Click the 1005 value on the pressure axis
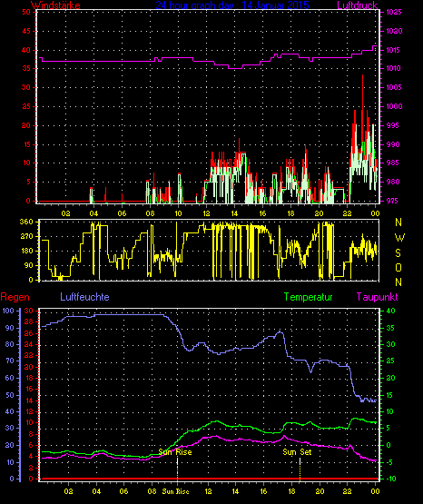This screenshot has height=504, width=423. pos(394,87)
